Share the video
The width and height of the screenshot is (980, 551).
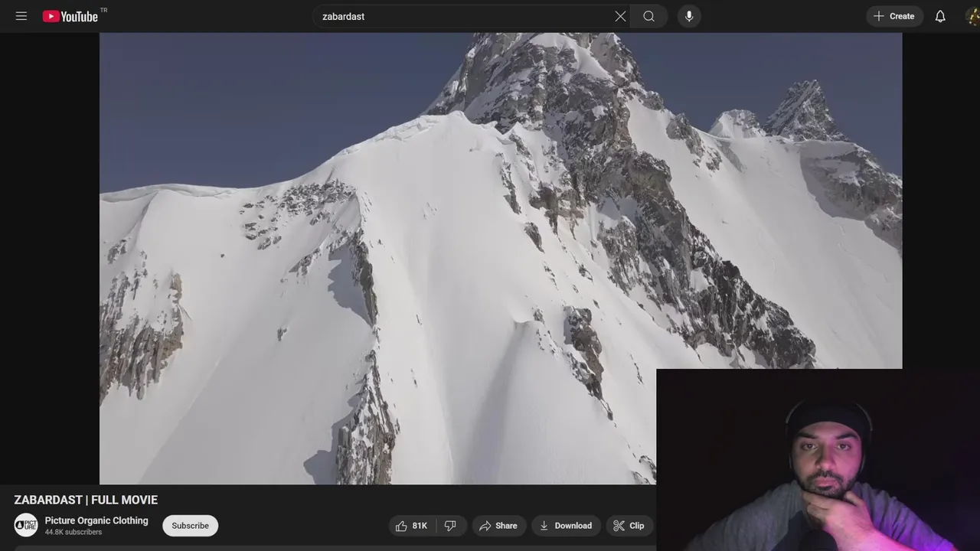coord(498,526)
